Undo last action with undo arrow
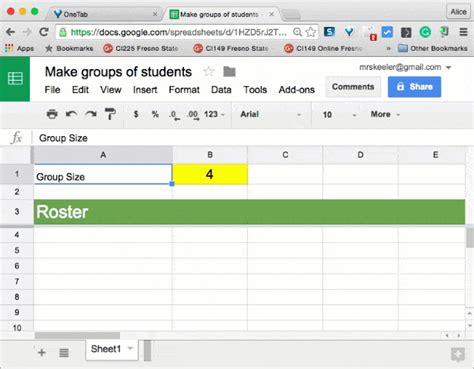This screenshot has width=474, height=369. tap(71, 114)
